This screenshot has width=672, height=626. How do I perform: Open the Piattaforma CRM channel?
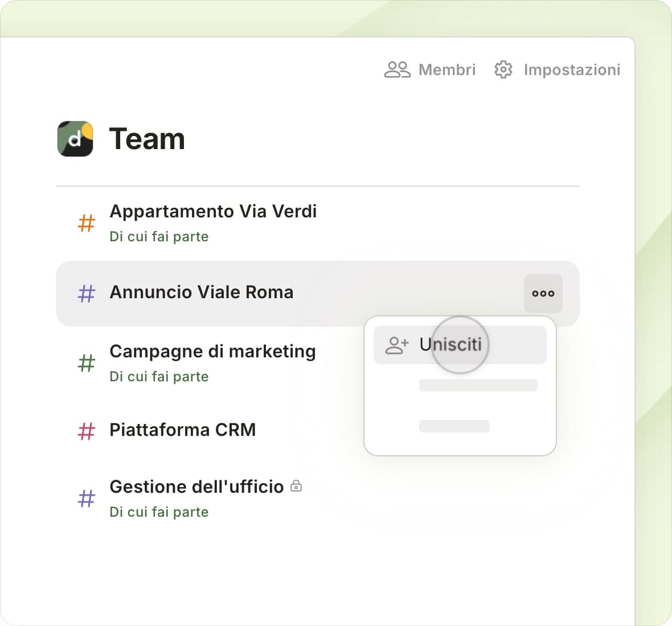tap(182, 430)
